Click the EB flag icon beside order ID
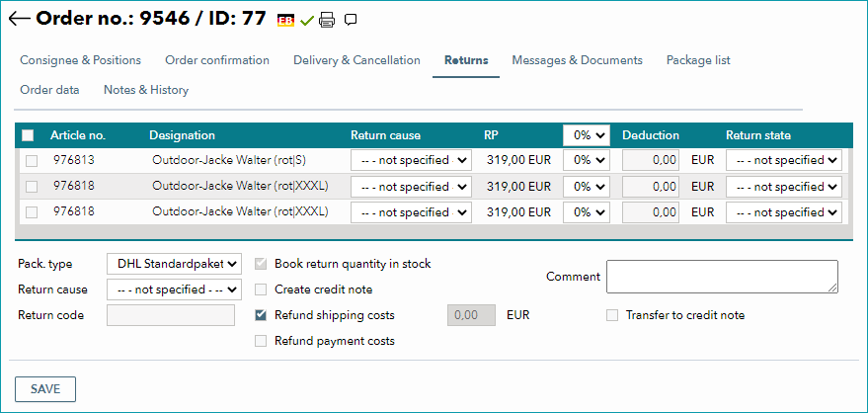This screenshot has height=413, width=868. (285, 21)
